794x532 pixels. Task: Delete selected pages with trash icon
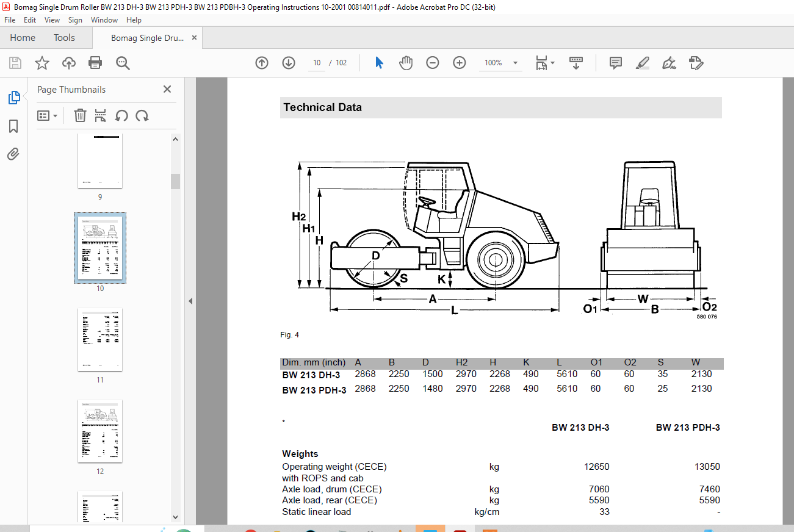click(x=80, y=115)
